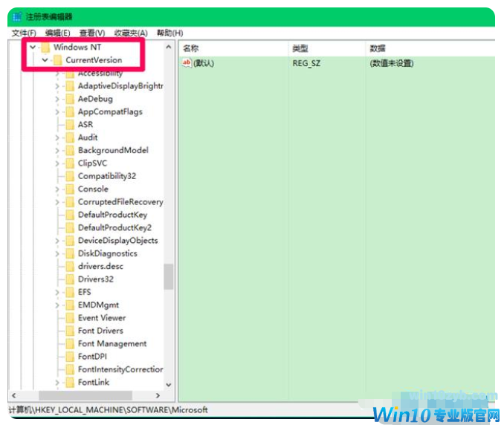504x425 pixels.
Task: Expand the CorruptedFileRecovery key
Action: (x=57, y=202)
